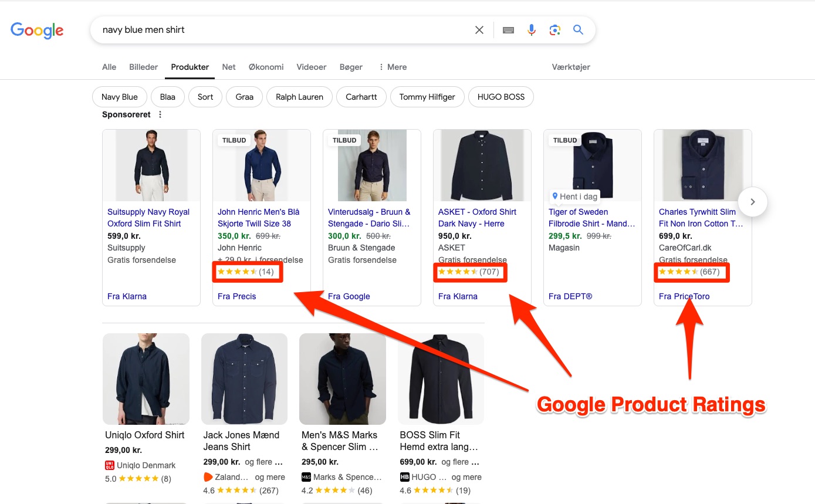Open John Henric Men's Blå Skjorte link

click(259, 218)
